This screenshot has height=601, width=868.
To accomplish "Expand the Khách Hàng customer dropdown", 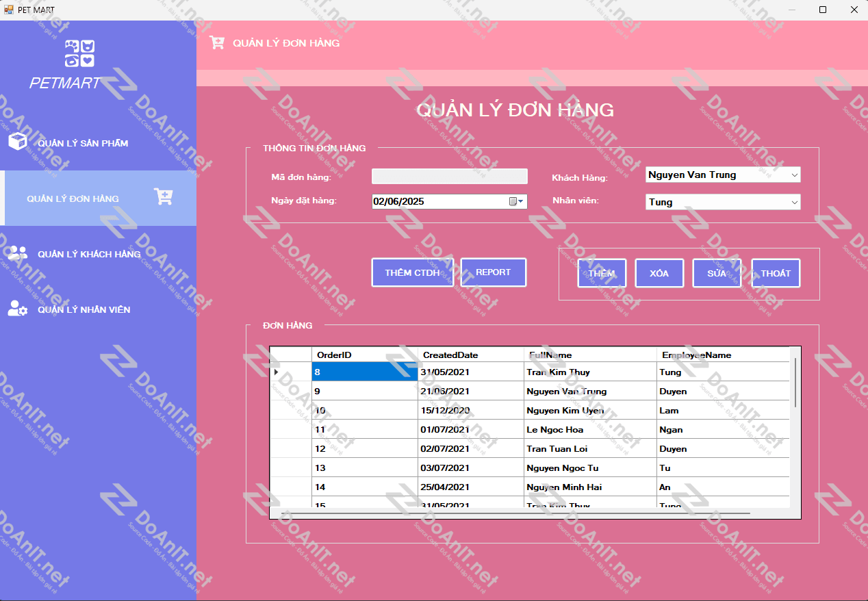I will click(x=794, y=175).
